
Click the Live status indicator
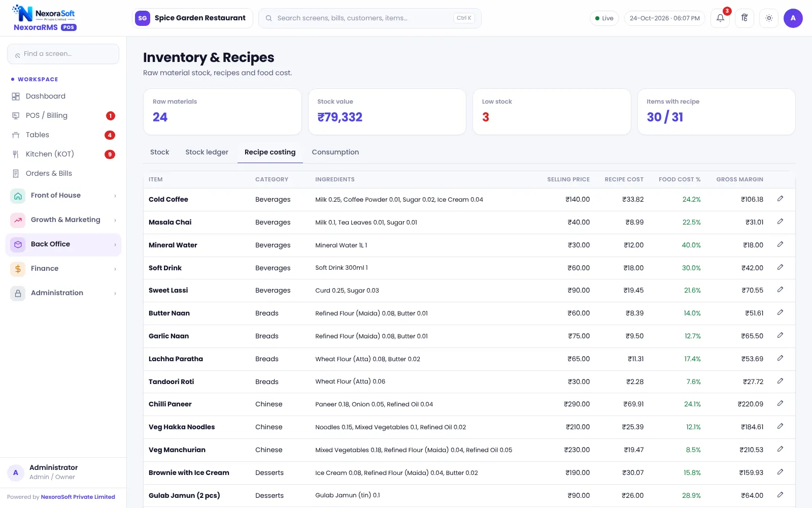(604, 18)
